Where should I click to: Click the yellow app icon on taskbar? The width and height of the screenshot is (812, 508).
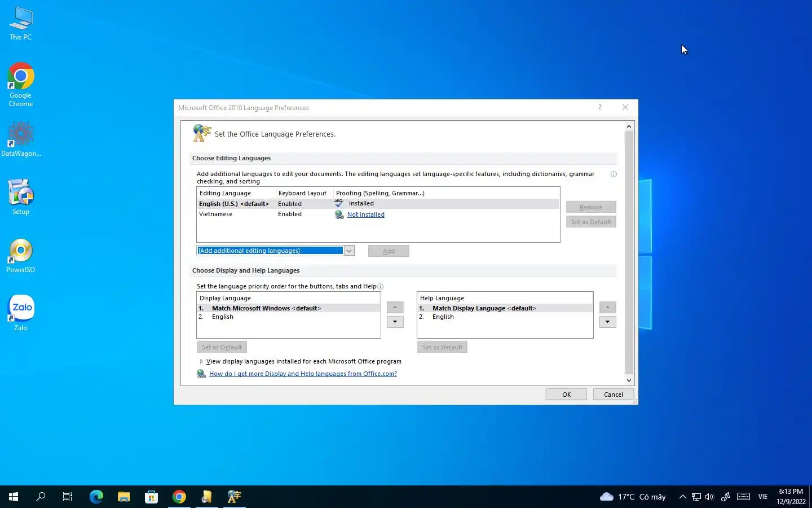[206, 497]
